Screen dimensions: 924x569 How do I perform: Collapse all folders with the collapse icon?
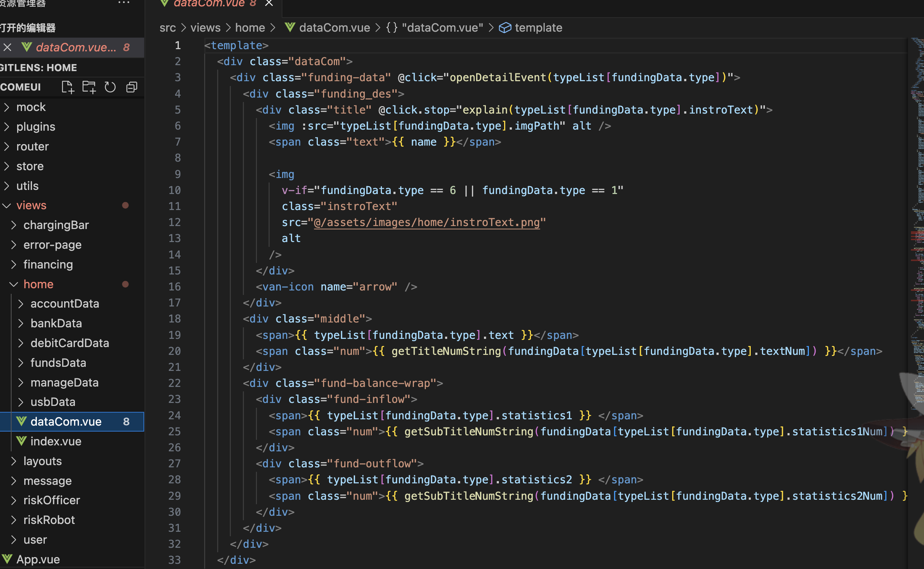pyautogui.click(x=132, y=87)
